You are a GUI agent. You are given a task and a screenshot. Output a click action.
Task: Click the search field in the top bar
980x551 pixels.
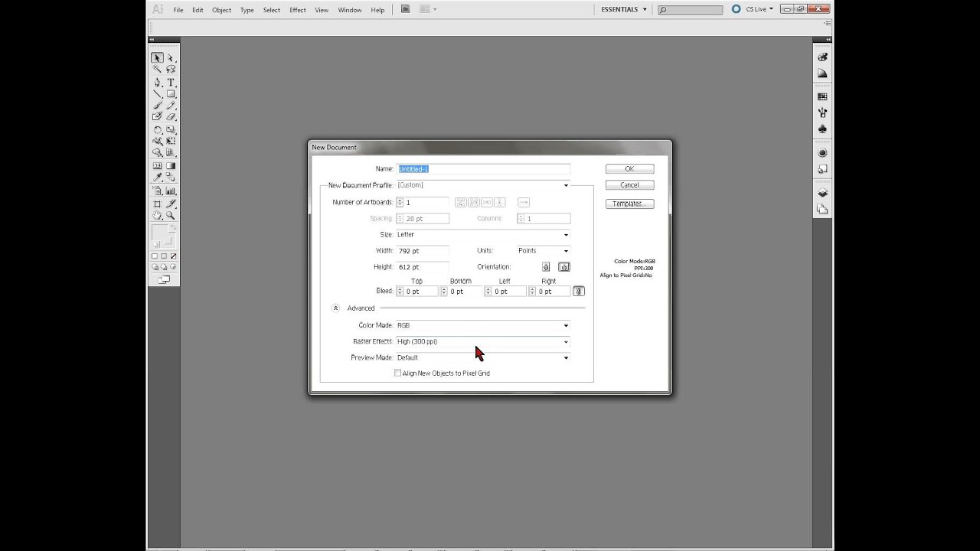pos(690,10)
